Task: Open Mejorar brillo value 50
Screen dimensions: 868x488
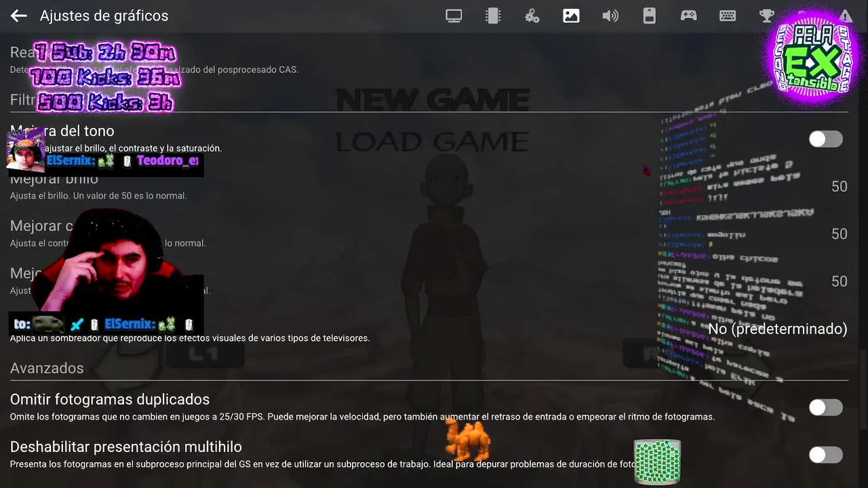Action: [x=840, y=186]
